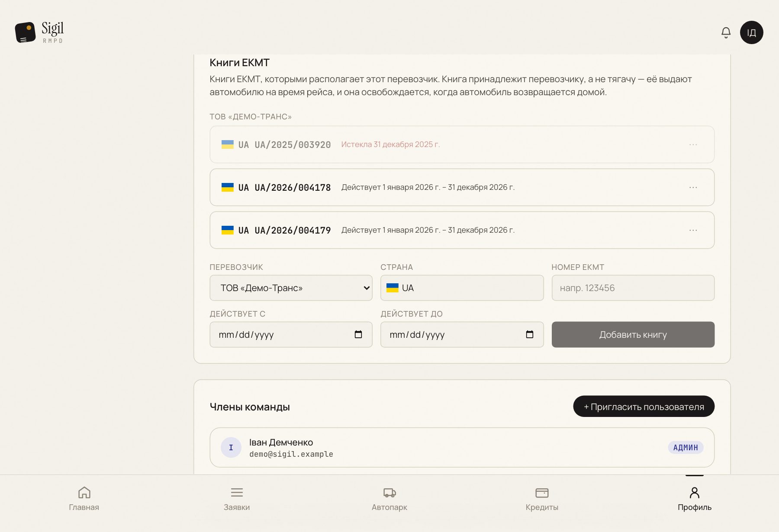Viewport: 779px width, 532px height.
Task: Open three-dot menu for book UA/2026/004178
Action: pos(693,187)
